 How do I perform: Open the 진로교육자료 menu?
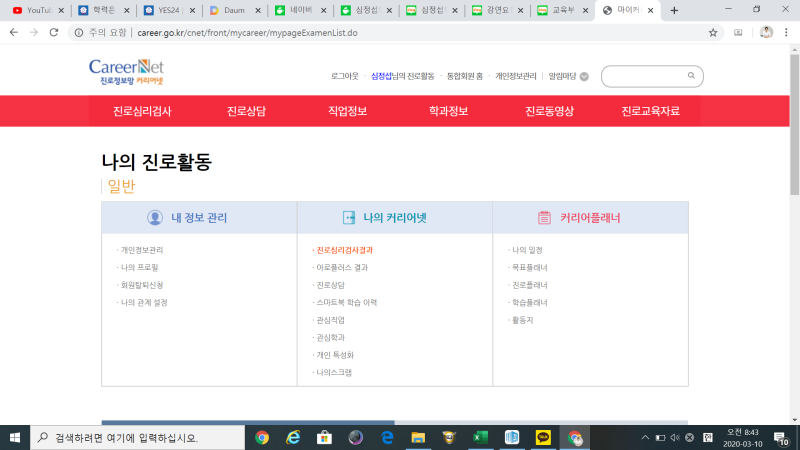(651, 111)
